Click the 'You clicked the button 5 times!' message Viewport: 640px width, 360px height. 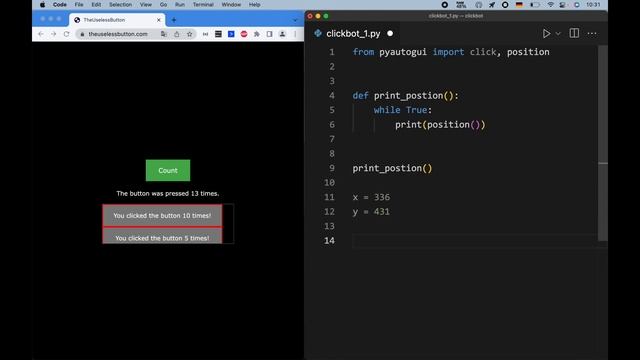click(162, 236)
